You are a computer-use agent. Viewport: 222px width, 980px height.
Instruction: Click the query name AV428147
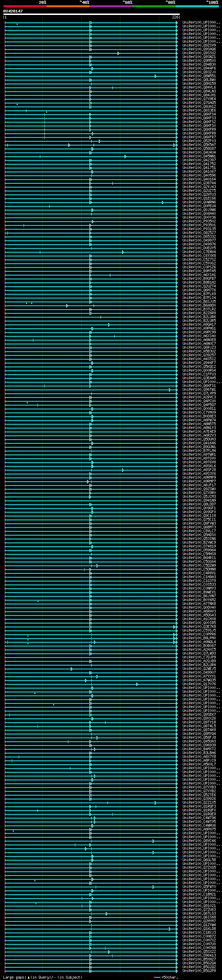pos(13,11)
